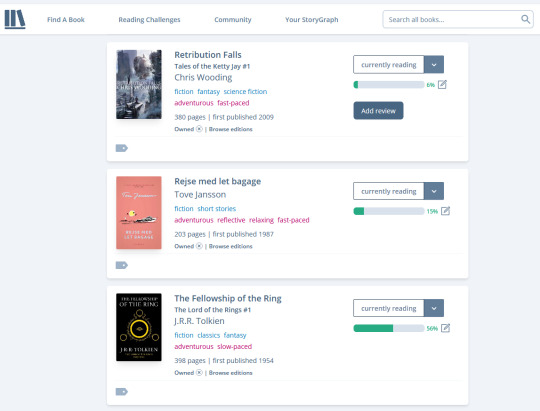Expand status dropdown arrow for Rejse med let bagage
Screen dimensions: 540x411
434,191
